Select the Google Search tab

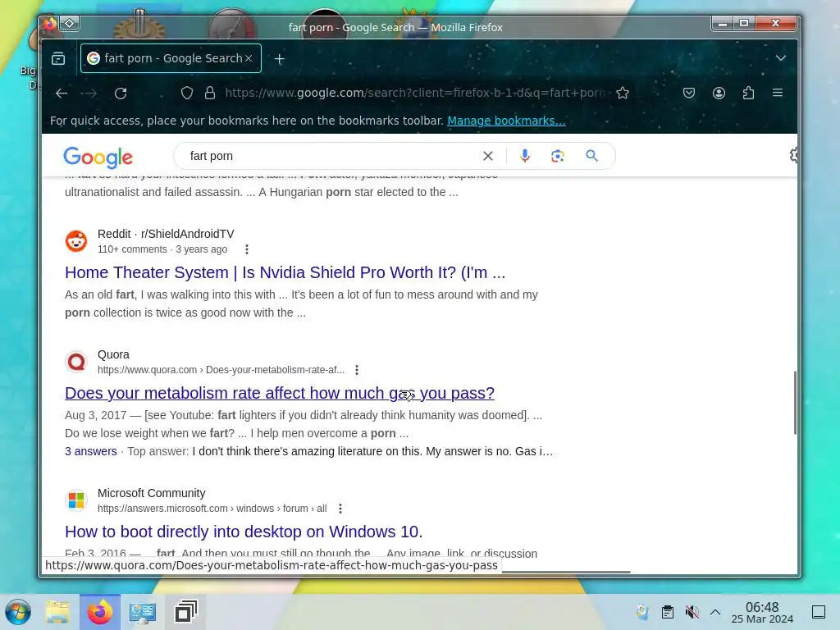coord(171,58)
